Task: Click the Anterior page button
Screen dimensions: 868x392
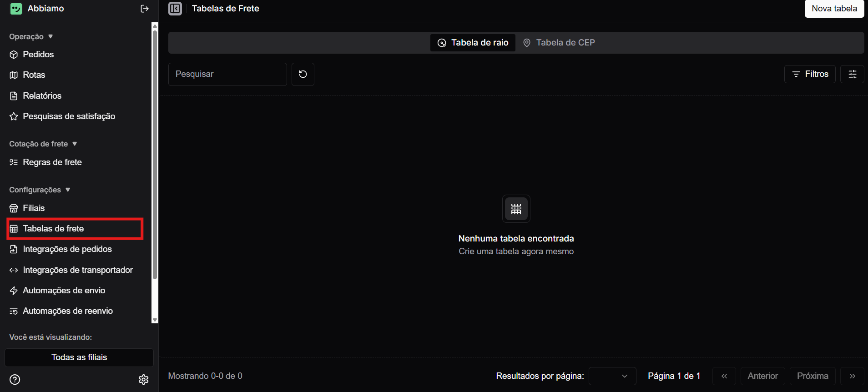Action: [x=763, y=376]
